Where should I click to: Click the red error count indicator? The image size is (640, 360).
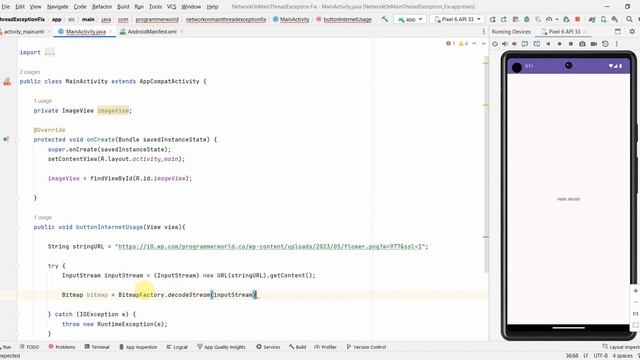pos(451,44)
